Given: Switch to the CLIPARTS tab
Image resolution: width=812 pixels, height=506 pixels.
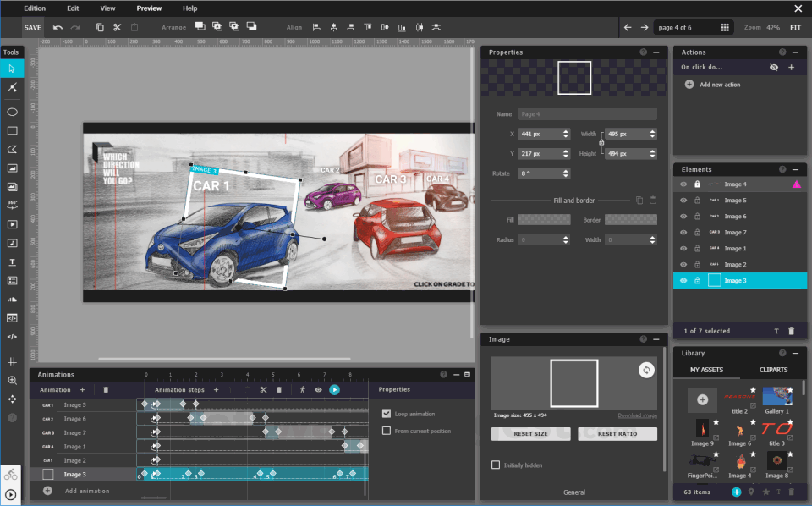Looking at the screenshot, I should point(773,370).
